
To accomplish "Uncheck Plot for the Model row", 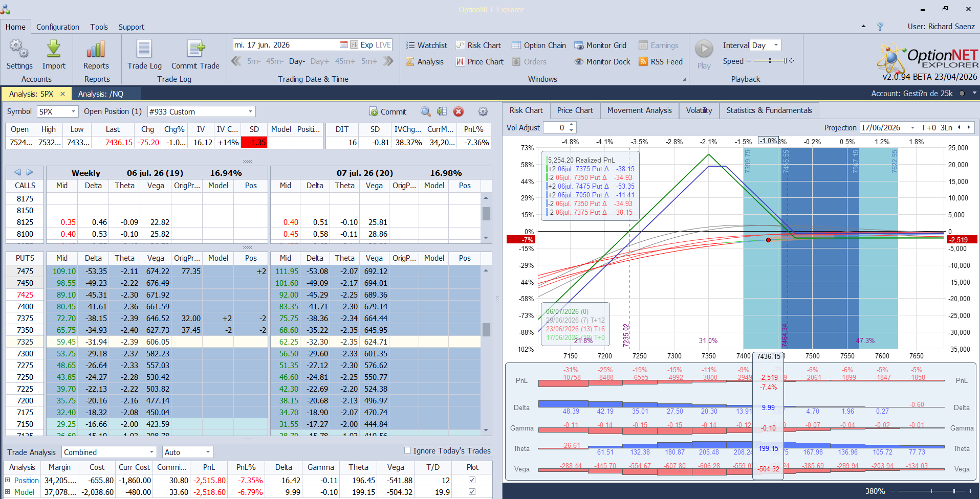I will pos(472,492).
